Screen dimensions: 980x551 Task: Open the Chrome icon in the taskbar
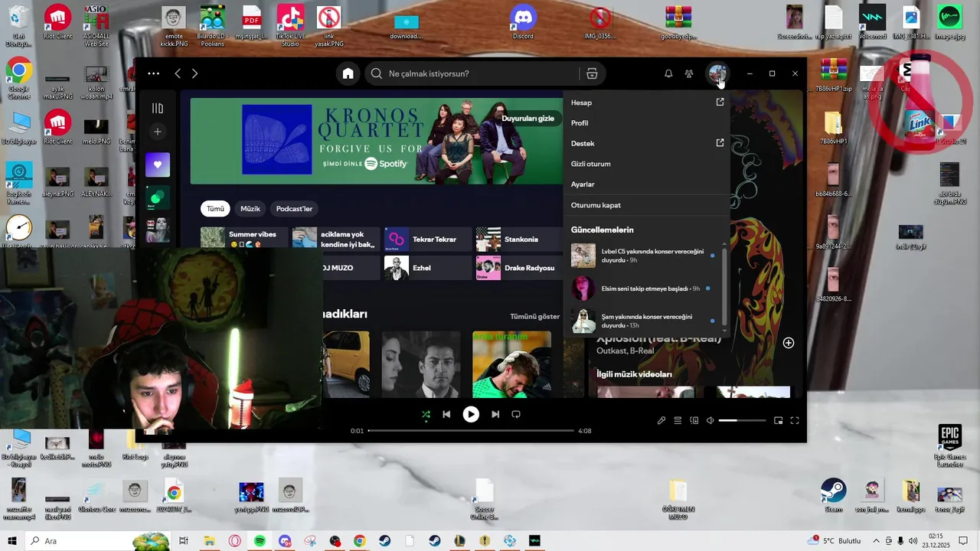(x=360, y=541)
